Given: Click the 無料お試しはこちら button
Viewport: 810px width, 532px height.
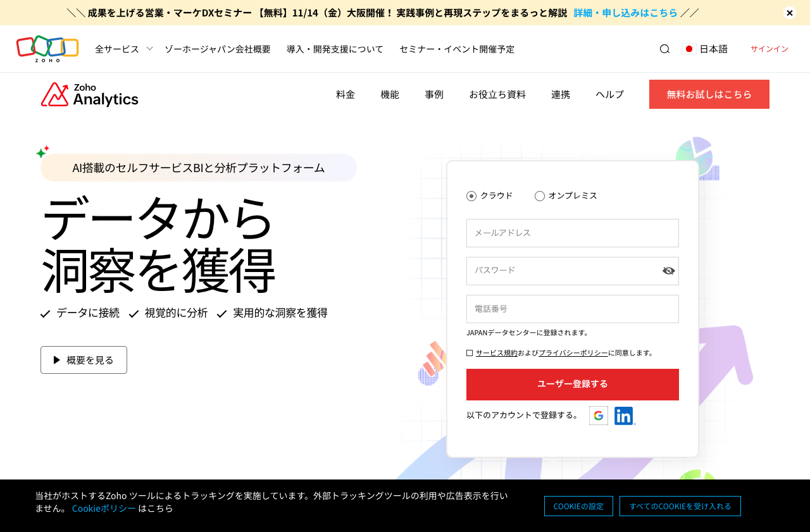Looking at the screenshot, I should (709, 94).
